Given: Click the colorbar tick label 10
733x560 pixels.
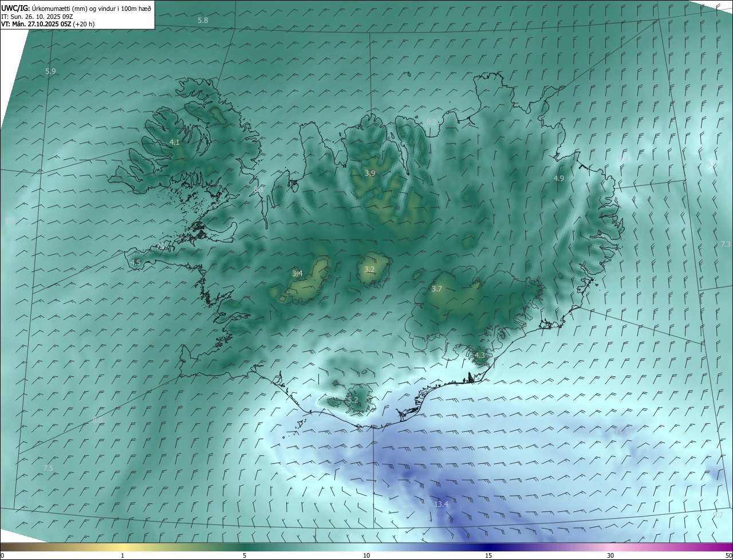Looking at the screenshot, I should pos(366,555).
